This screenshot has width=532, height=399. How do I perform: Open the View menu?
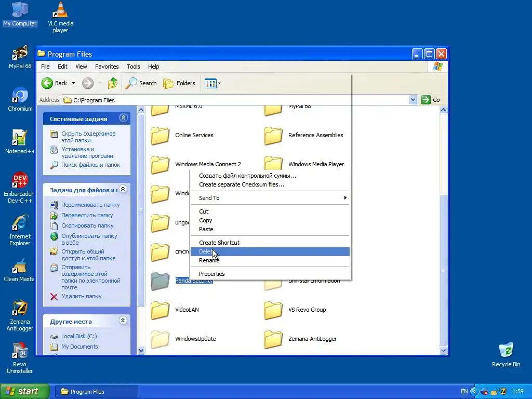pyautogui.click(x=81, y=66)
